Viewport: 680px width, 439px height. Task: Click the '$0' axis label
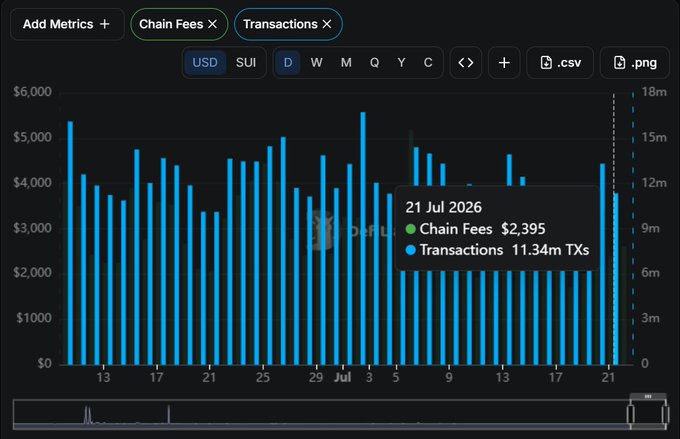pos(44,363)
